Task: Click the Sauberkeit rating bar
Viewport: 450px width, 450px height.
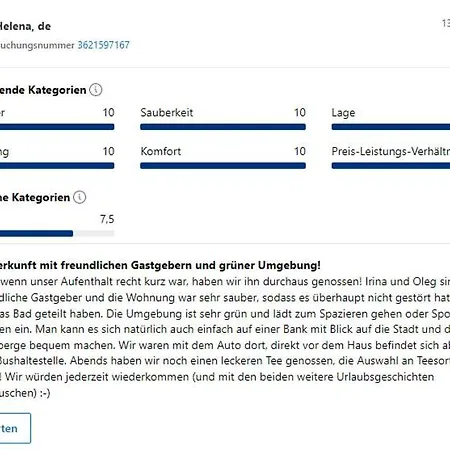Action: (x=223, y=127)
